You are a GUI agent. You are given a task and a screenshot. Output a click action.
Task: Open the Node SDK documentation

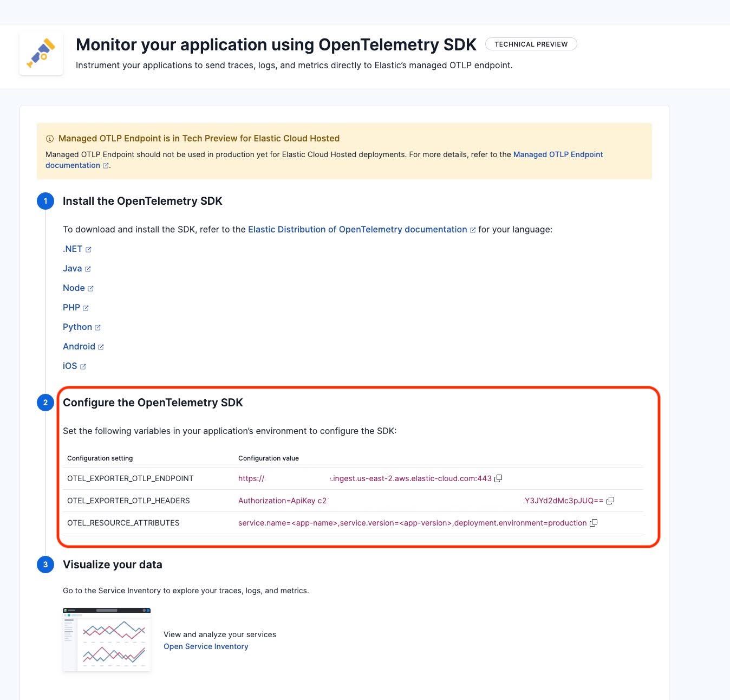(74, 288)
